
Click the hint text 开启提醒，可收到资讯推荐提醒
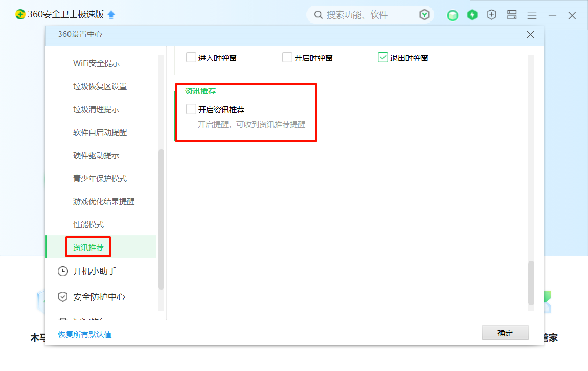point(252,125)
